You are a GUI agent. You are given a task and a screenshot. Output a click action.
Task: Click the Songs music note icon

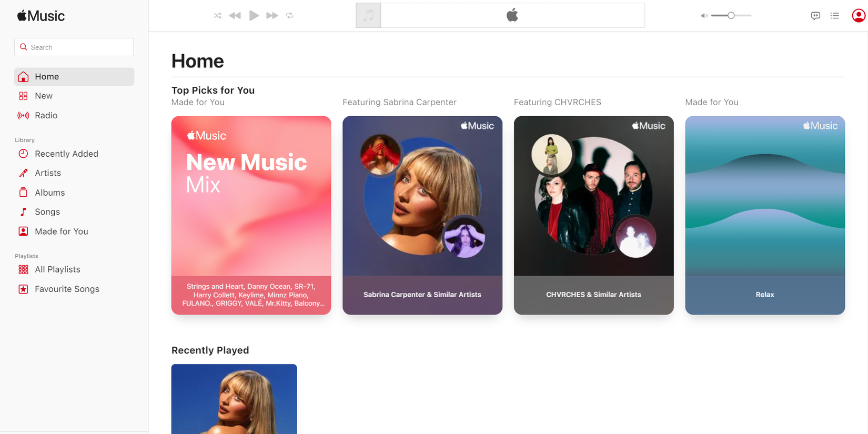pyautogui.click(x=23, y=212)
